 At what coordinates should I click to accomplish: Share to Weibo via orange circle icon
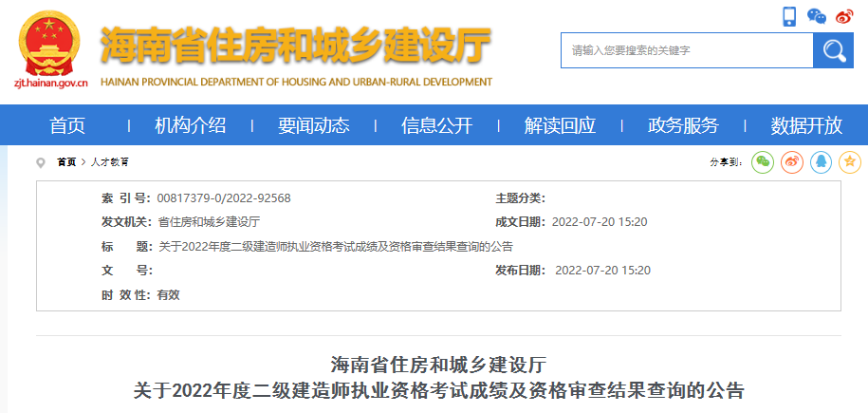(791, 161)
